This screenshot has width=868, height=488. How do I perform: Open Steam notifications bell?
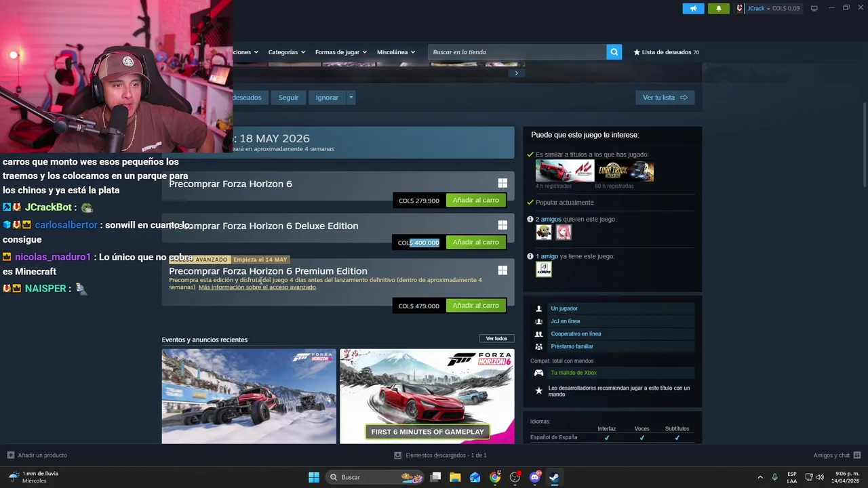tap(719, 8)
